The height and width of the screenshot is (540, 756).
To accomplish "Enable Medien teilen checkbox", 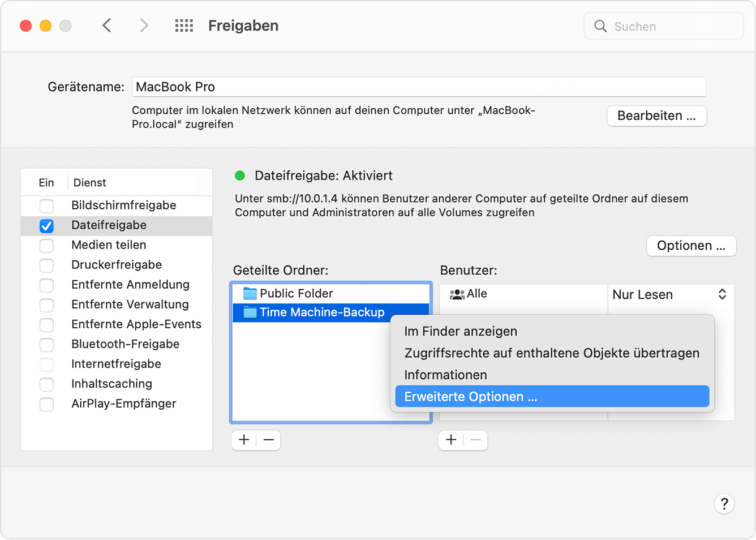I will click(46, 245).
